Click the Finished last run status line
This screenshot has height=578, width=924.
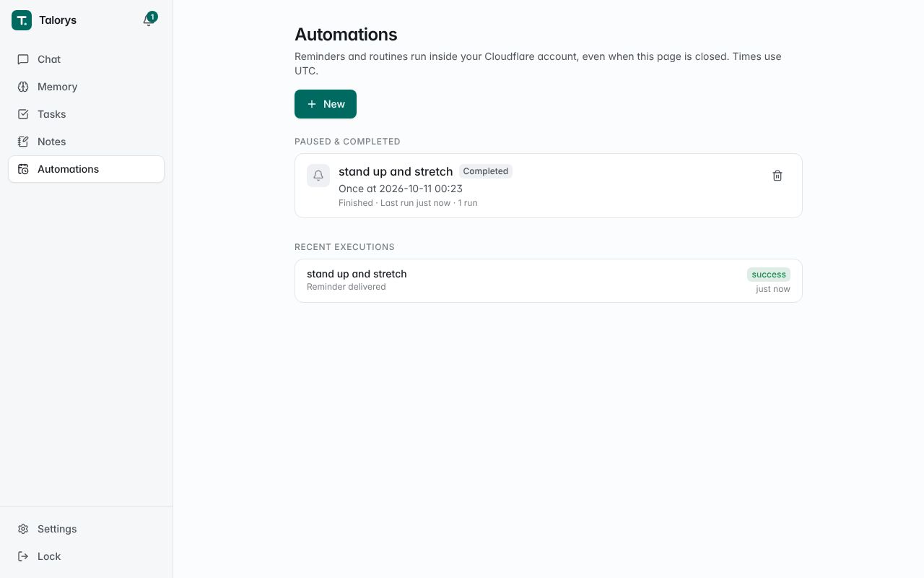(x=408, y=203)
